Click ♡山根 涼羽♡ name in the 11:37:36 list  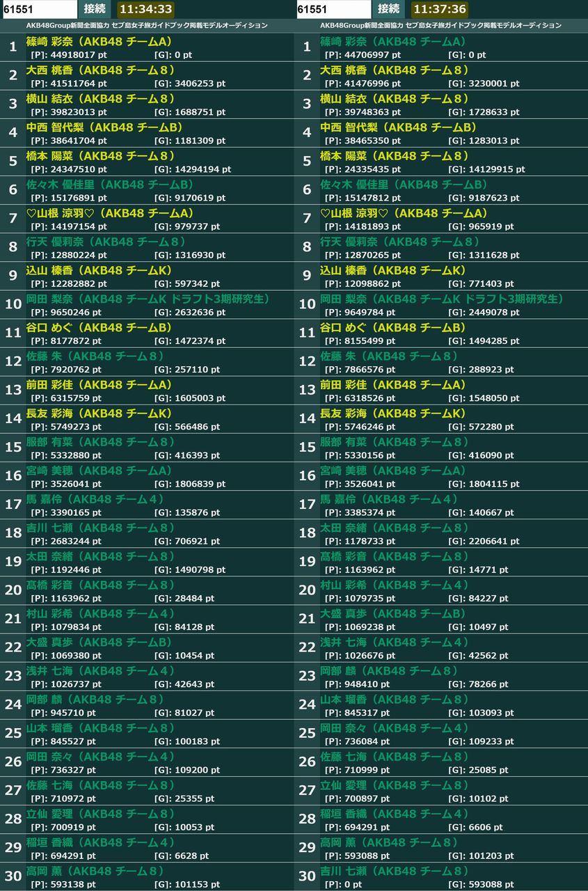tap(404, 213)
